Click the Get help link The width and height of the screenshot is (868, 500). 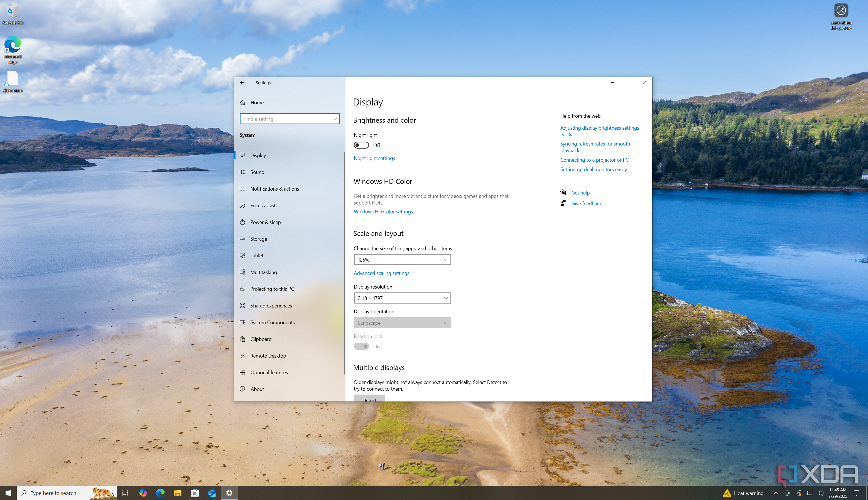[580, 193]
